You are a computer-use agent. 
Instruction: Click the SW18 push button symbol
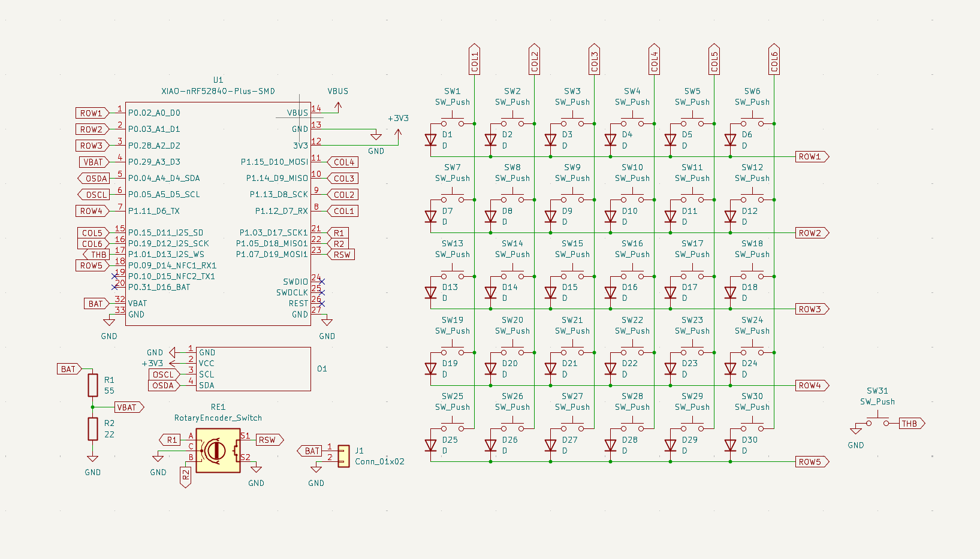click(752, 274)
